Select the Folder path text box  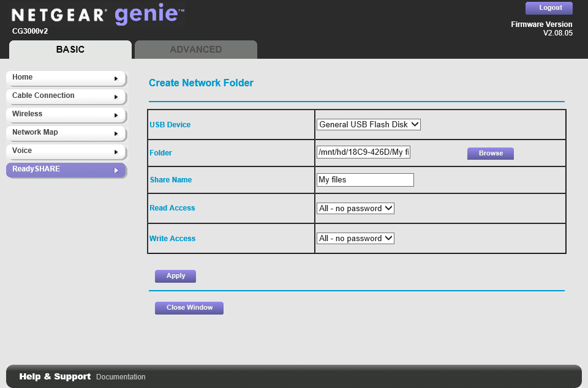363,151
